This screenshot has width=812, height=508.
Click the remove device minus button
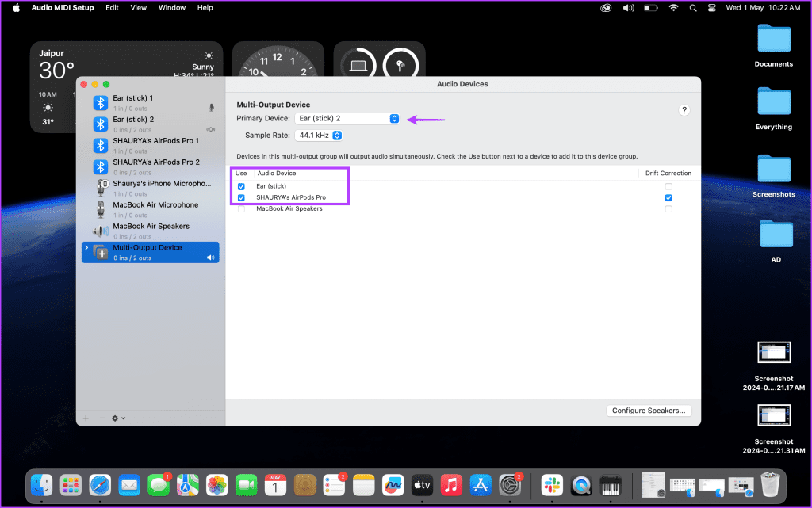point(102,418)
